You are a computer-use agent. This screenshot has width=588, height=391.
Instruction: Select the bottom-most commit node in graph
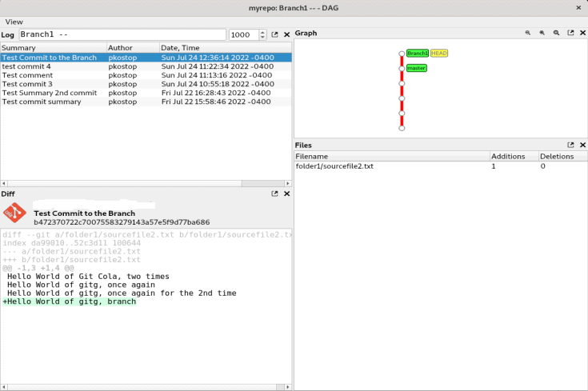pyautogui.click(x=402, y=128)
